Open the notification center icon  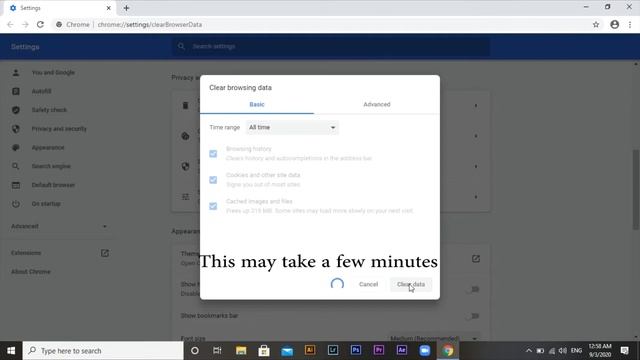[624, 351]
